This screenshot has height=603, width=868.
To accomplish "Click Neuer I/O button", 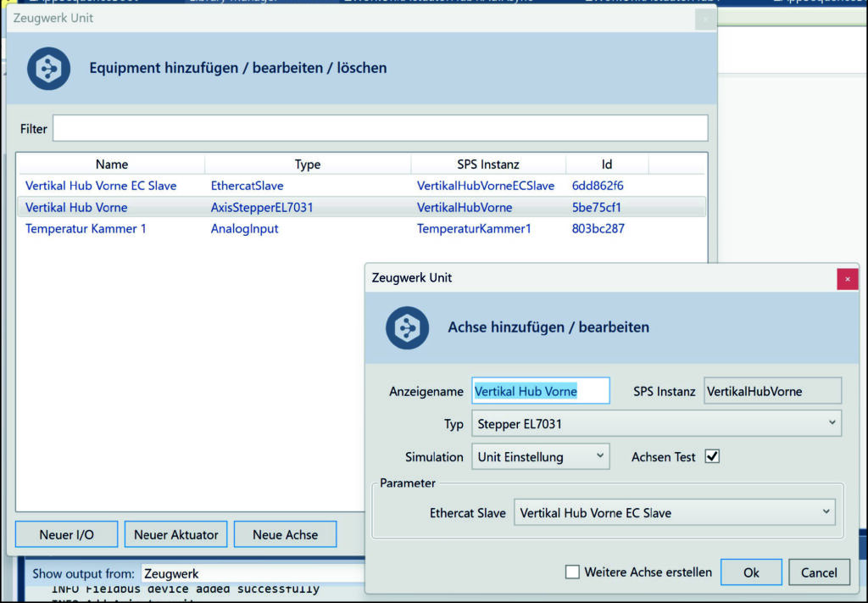I will (x=66, y=534).
